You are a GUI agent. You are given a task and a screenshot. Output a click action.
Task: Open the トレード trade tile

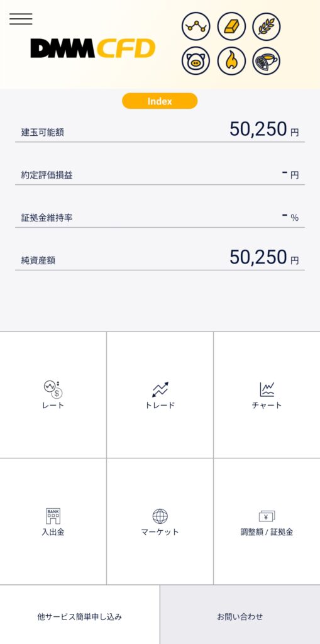(160, 395)
